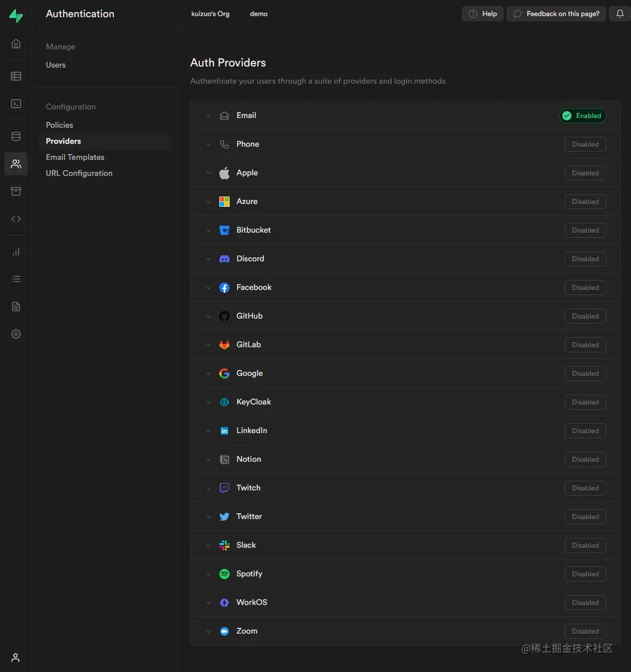
Task: Expand the Phone provider chevron
Action: point(208,144)
